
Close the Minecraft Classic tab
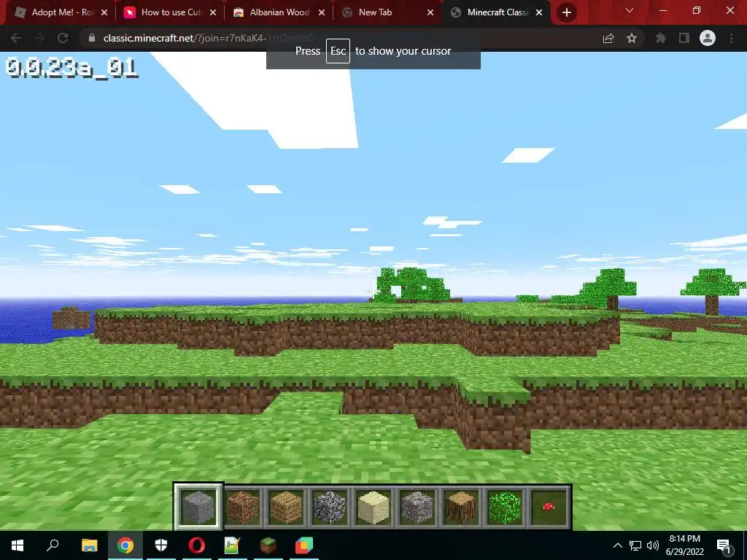coord(539,12)
